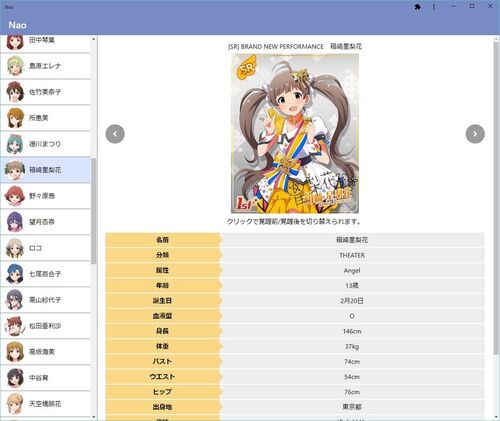Image resolution: width=500 pixels, height=421 pixels.
Task: Click the 血液型 label cell
Action: [x=163, y=316]
